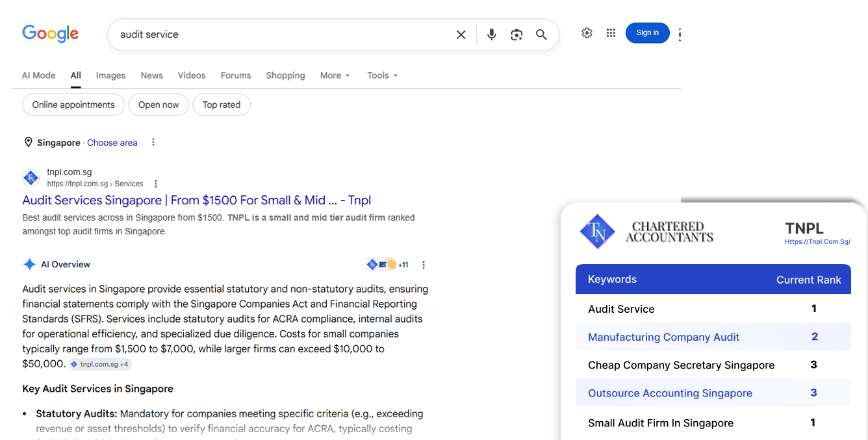
Task: Open the result options dots beside Services
Action: point(155,184)
